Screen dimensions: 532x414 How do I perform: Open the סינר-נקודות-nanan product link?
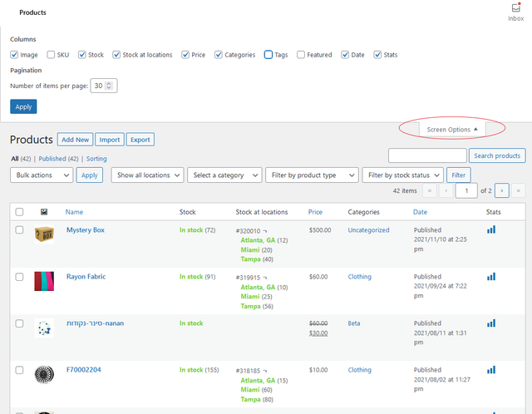click(95, 323)
